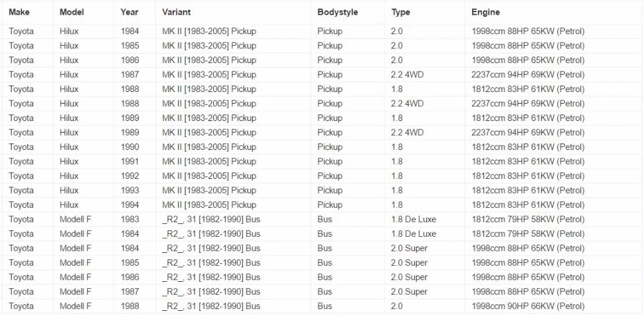
Task: Select the Bus bodystyle cell for 1986
Action: (325, 277)
